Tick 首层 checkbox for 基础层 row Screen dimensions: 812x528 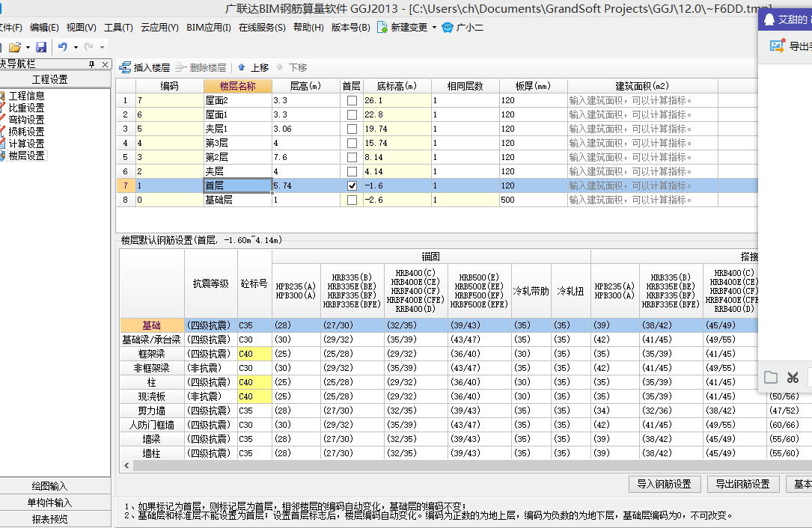pos(352,200)
